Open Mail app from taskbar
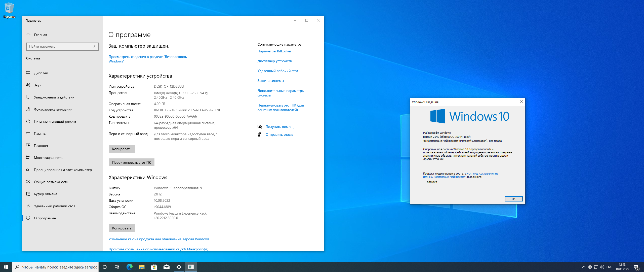 click(x=166, y=267)
